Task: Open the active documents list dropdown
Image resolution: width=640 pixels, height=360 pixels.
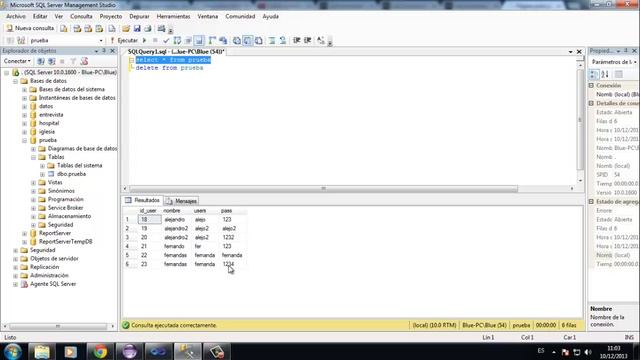Action: [571, 52]
